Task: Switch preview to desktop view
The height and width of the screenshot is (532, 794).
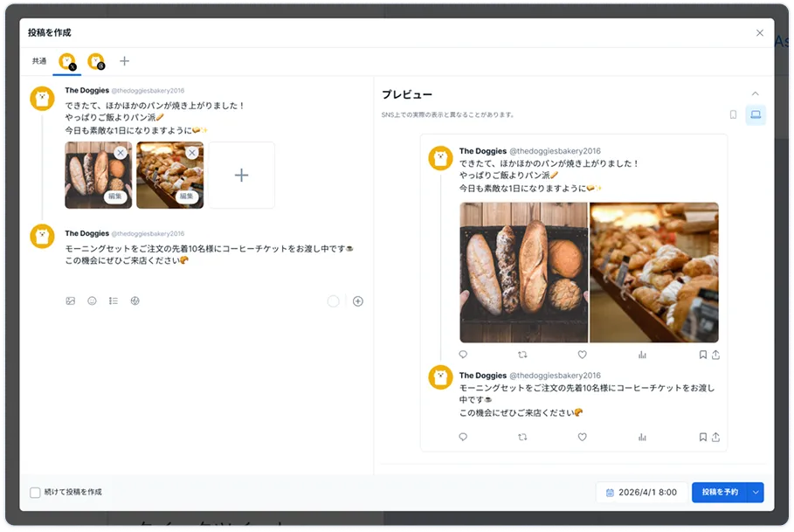Action: point(756,114)
